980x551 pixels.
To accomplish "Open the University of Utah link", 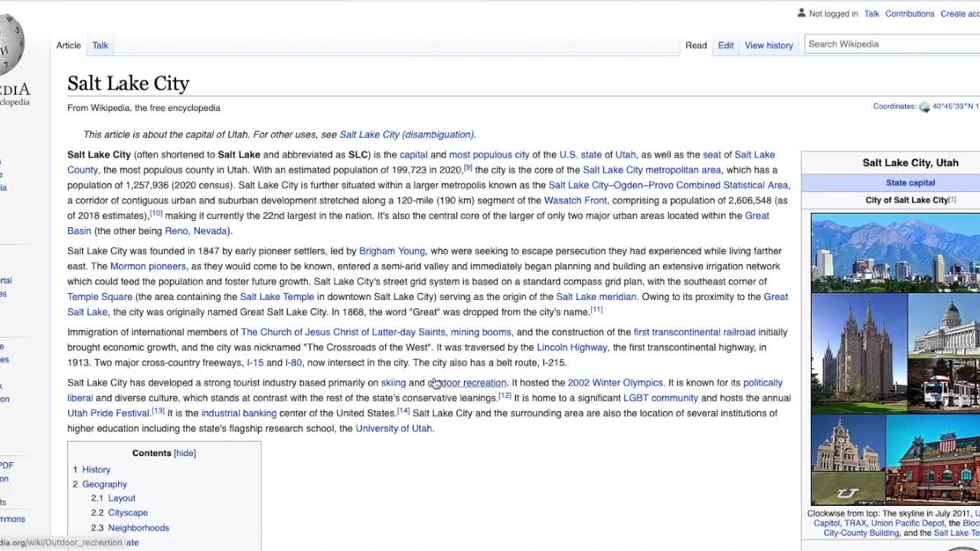I will click(394, 429).
